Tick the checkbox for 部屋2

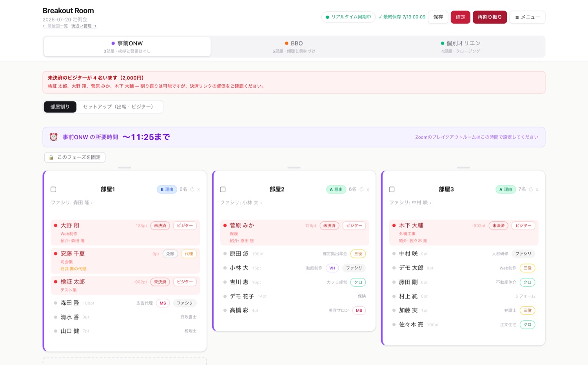(223, 189)
